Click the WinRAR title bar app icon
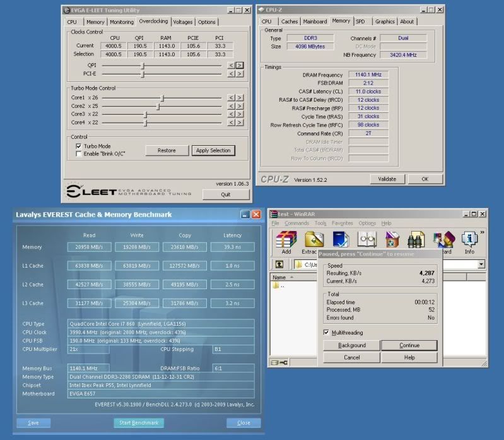Viewport: 504px width, 440px height. click(x=274, y=214)
